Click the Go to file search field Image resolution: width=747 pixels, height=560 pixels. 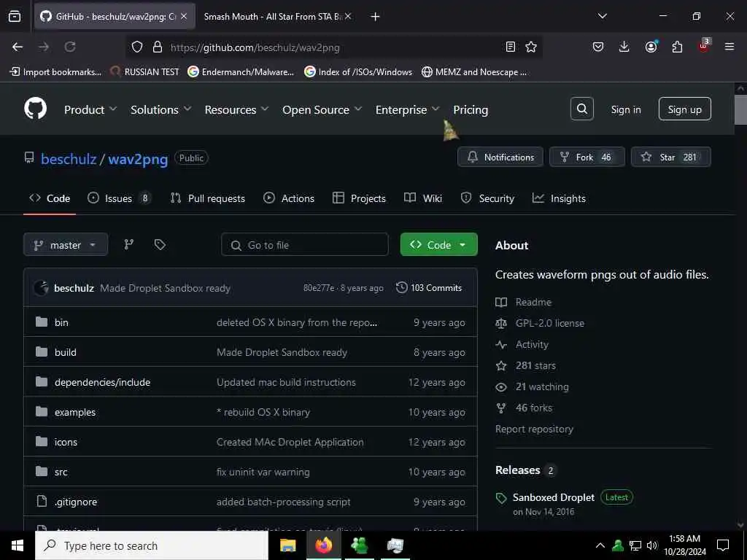click(x=305, y=245)
